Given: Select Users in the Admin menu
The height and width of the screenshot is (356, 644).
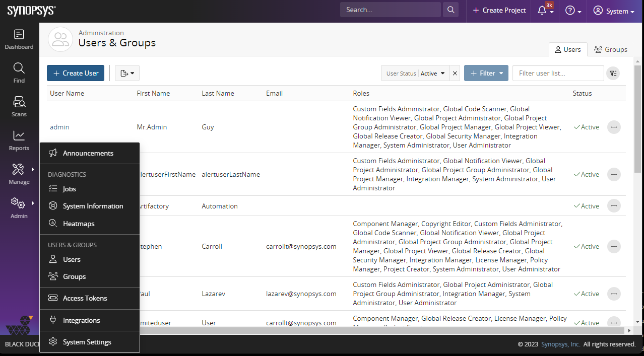Looking at the screenshot, I should coord(89,259).
